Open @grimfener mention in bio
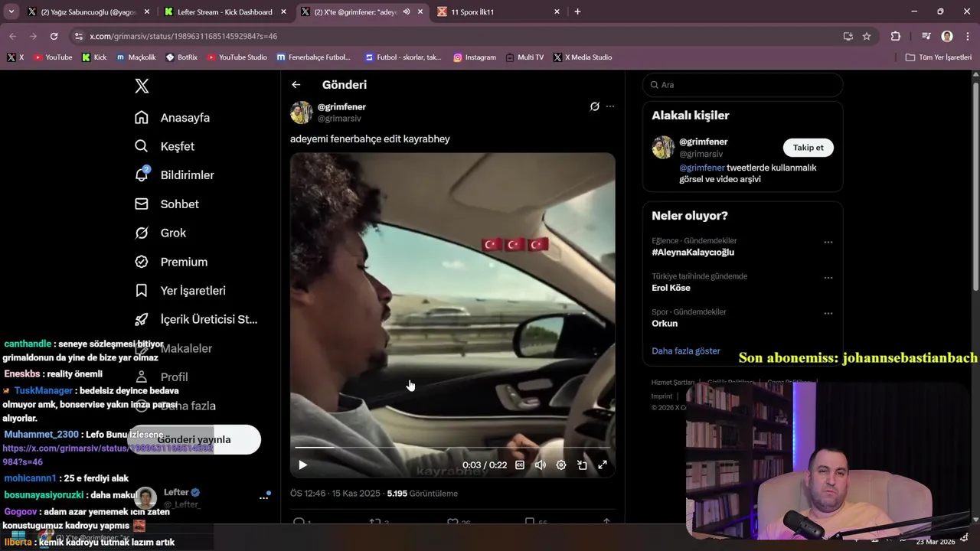This screenshot has width=980, height=551. point(702,168)
